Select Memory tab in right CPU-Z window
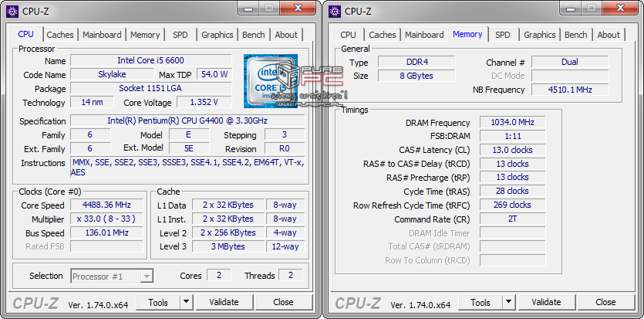This screenshot has width=644, height=319. (x=467, y=34)
